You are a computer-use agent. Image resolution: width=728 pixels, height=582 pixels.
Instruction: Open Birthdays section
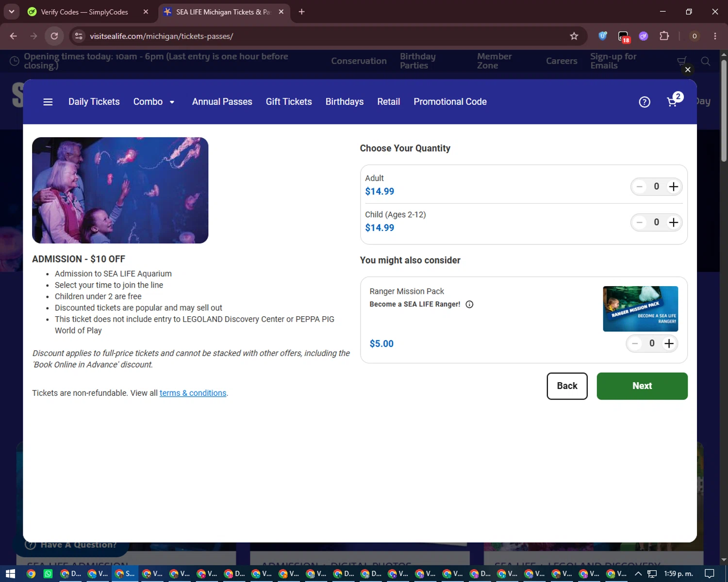pos(345,102)
